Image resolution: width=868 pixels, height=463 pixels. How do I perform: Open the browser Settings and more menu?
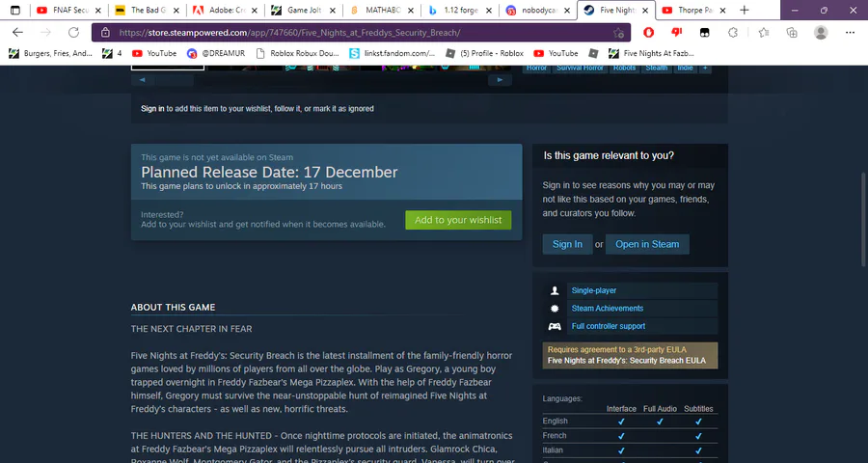(851, 33)
